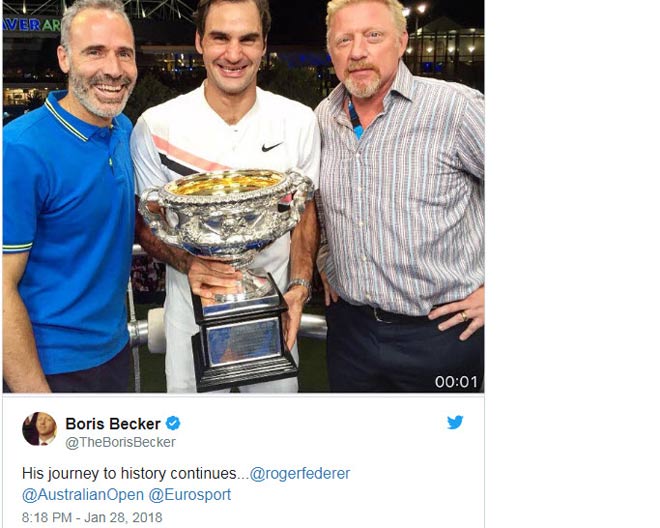660x528 pixels.
Task: Click the silver wristwatch beside the trophy
Action: click(x=300, y=285)
